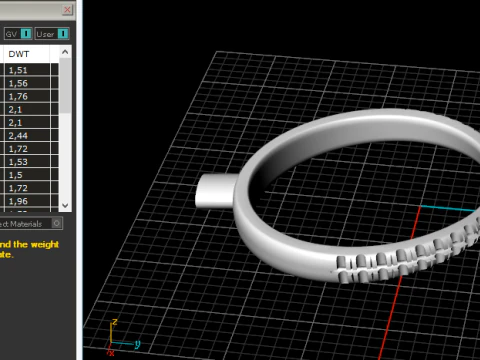Click the icon beside the Materials button

coord(57,223)
